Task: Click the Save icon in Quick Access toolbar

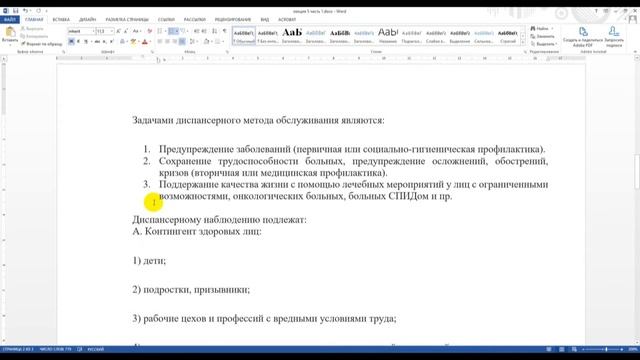Action: (x=16, y=11)
